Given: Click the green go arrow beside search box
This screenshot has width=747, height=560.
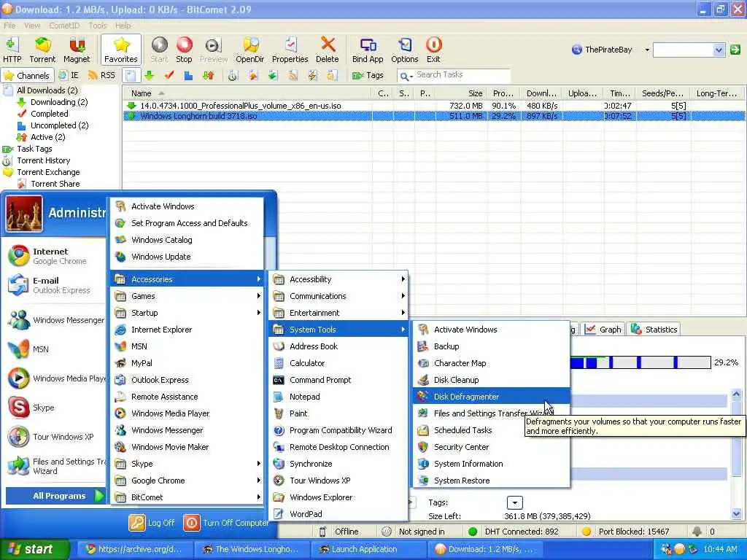Looking at the screenshot, I should tap(735, 50).
